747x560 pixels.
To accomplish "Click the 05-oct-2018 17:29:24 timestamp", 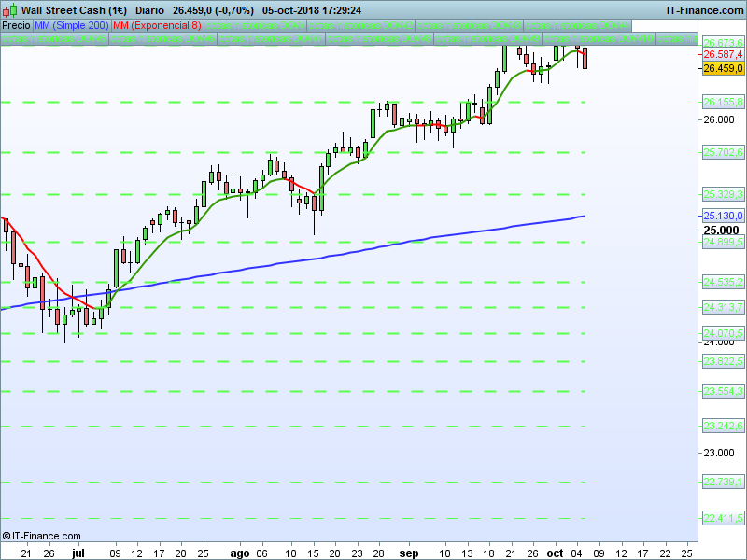I will pyautogui.click(x=312, y=10).
